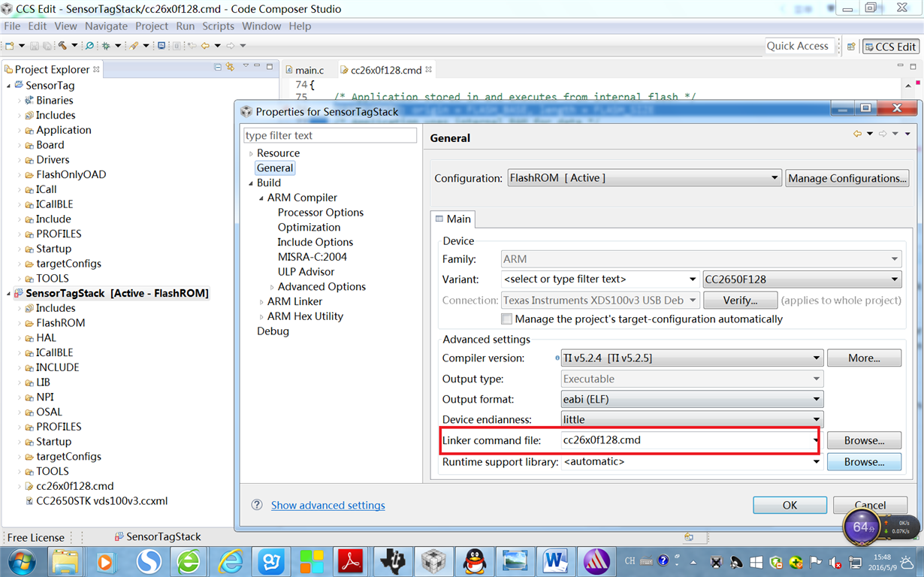Click Browse for Linker command file
Screen dimensions: 924x577
(x=864, y=440)
